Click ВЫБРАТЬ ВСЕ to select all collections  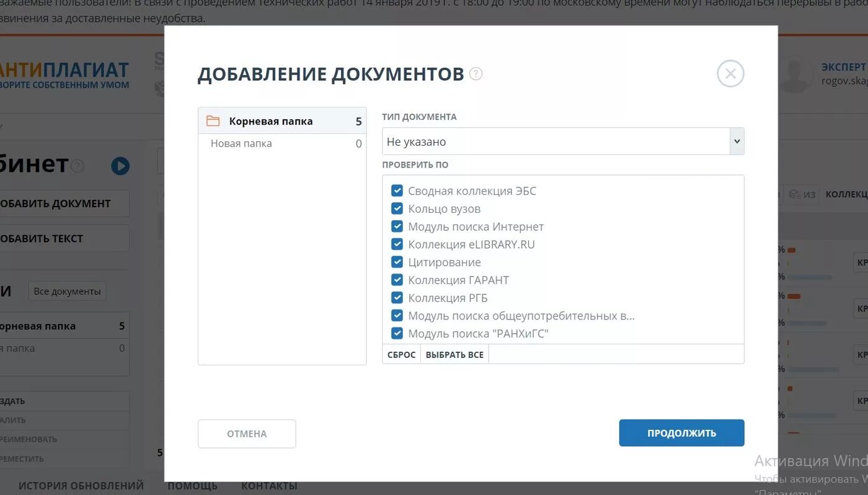coord(454,354)
